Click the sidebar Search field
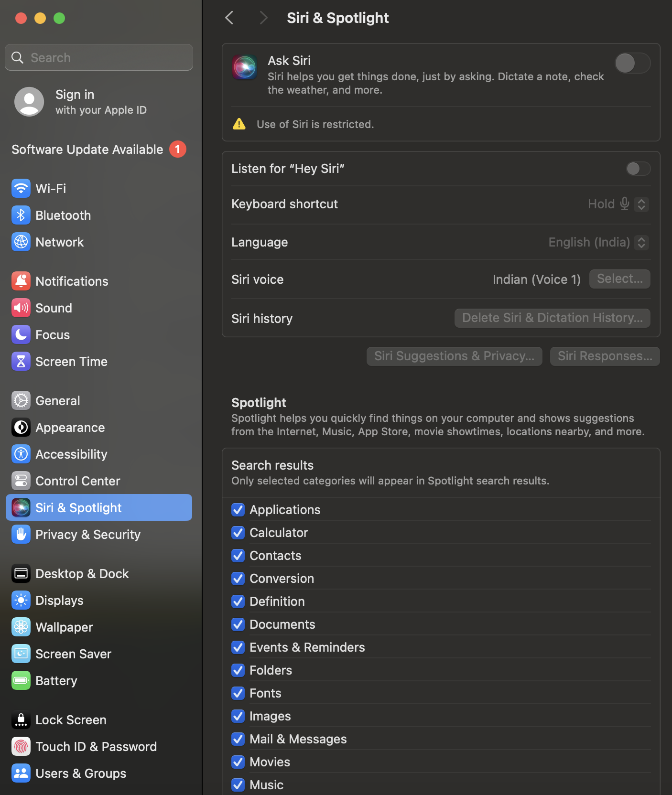 pos(99,57)
